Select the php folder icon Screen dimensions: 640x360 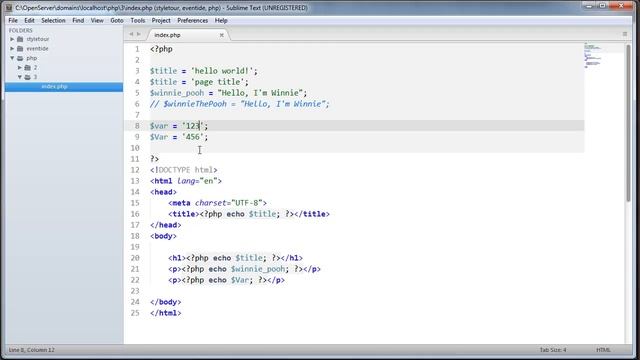[x=20, y=58]
